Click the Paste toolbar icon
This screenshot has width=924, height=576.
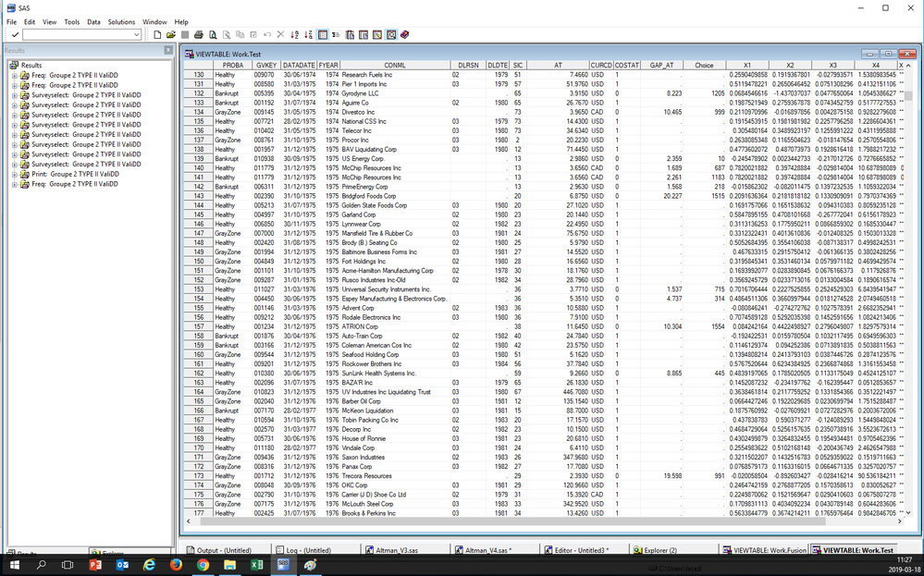point(253,35)
